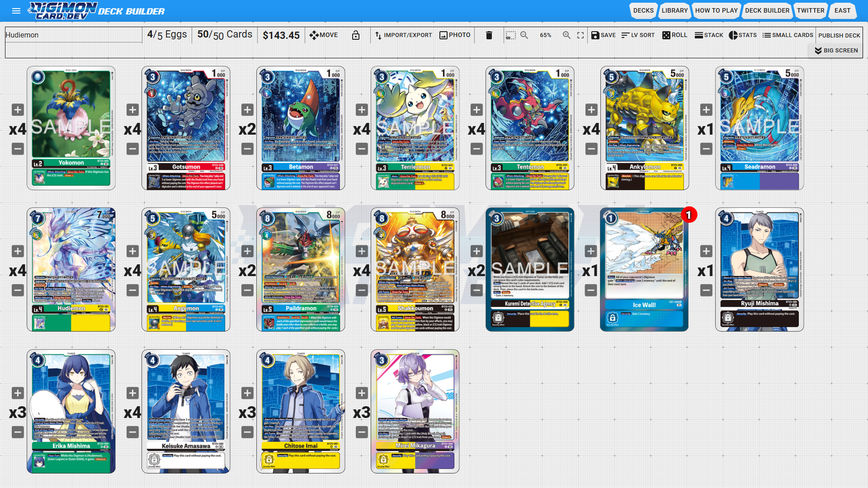The image size is (868, 488).
Task: Roll the dice with ROLL
Action: click(x=675, y=35)
